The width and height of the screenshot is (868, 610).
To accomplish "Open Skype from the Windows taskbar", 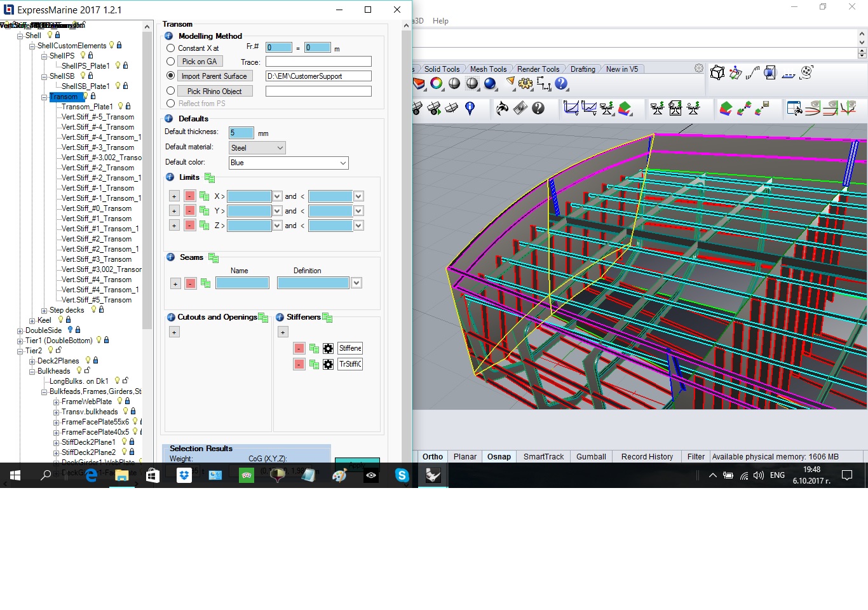I will click(402, 475).
